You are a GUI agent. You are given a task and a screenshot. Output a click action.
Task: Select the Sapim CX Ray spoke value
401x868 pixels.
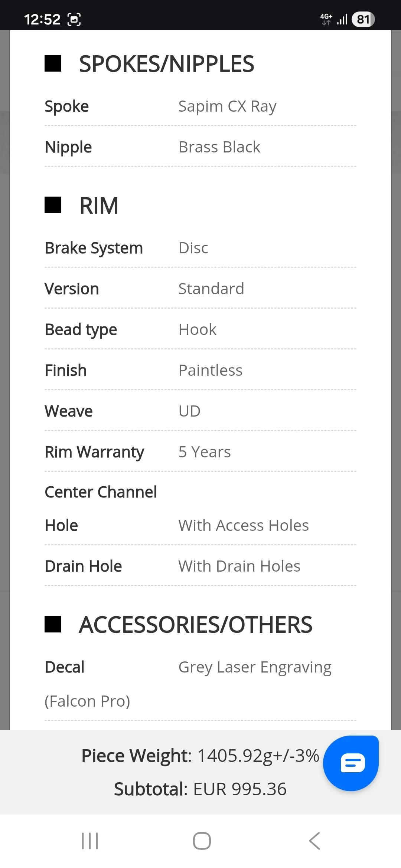point(227,106)
